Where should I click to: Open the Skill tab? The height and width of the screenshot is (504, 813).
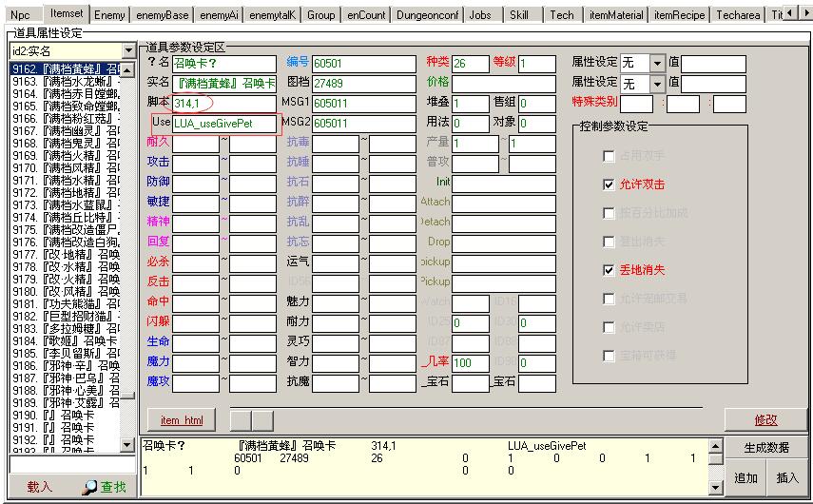(518, 14)
